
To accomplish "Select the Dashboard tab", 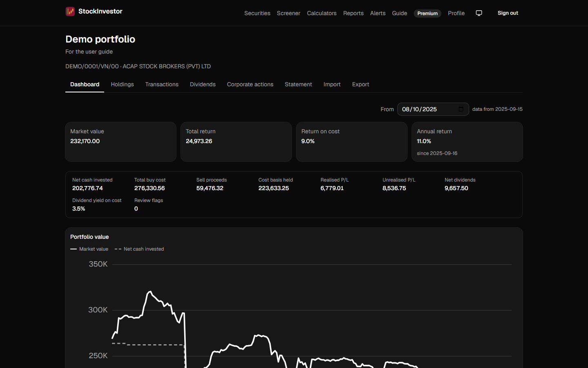I will point(85,84).
